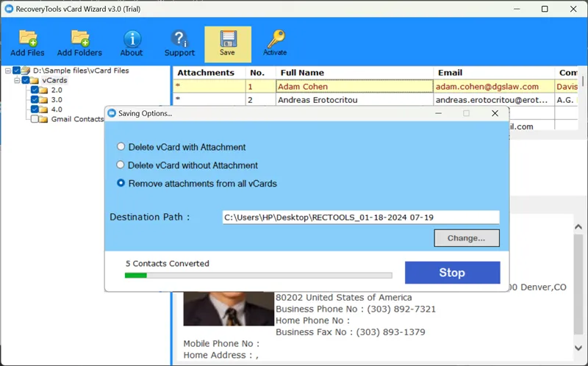Viewport: 588px width, 366px height.
Task: Click the Destination Path input field
Action: coord(361,218)
